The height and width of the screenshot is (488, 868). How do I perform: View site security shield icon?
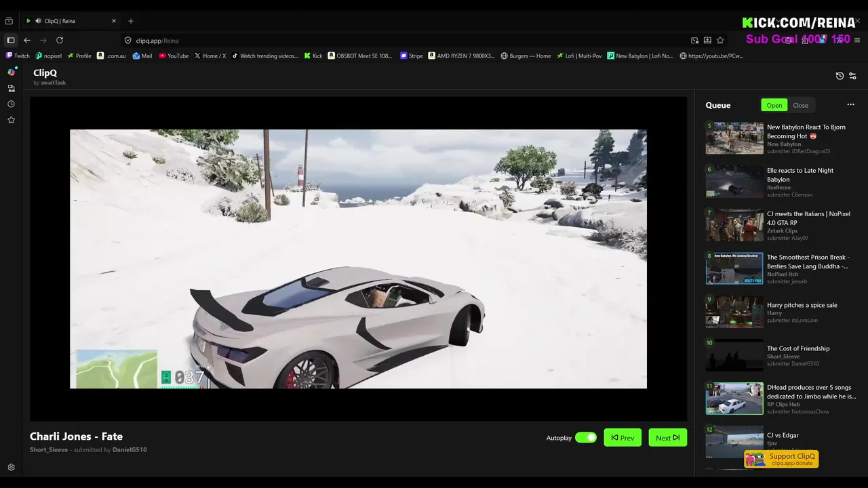tap(127, 40)
